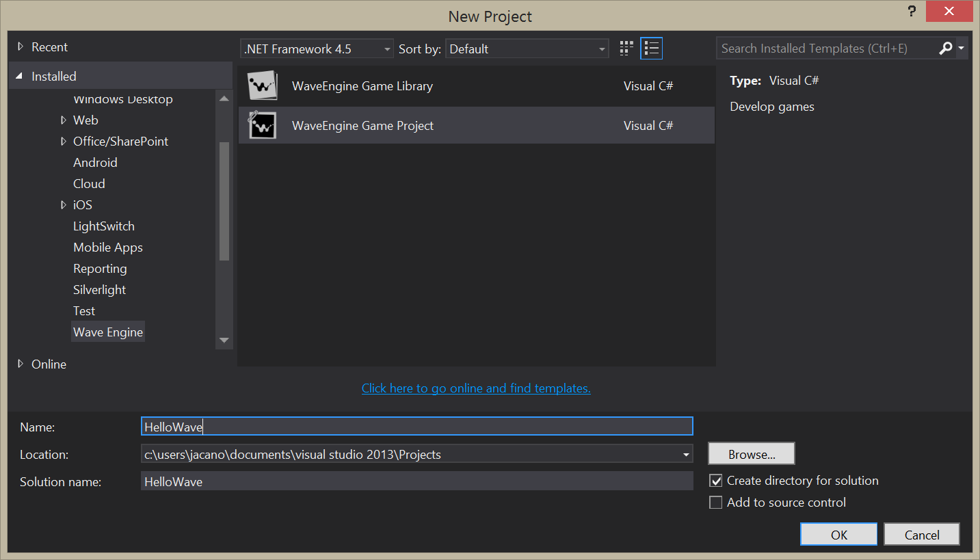
Task: Select the Silverlight category
Action: pos(100,290)
